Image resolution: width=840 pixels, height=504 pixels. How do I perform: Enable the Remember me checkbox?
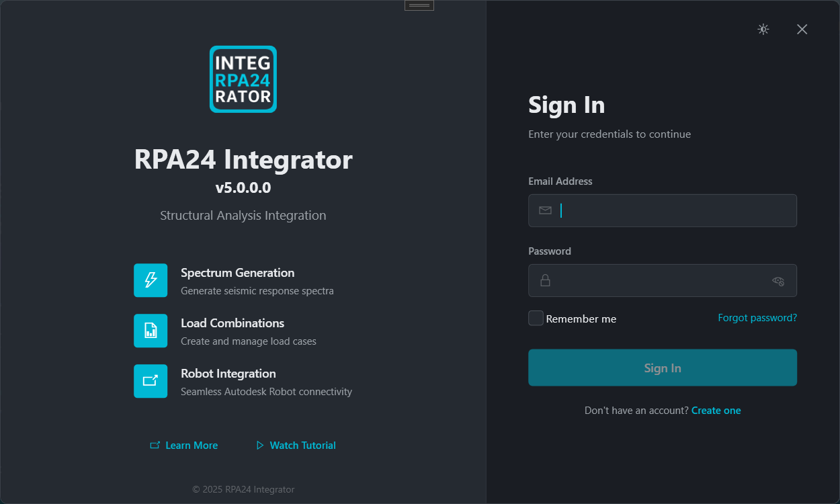point(535,318)
